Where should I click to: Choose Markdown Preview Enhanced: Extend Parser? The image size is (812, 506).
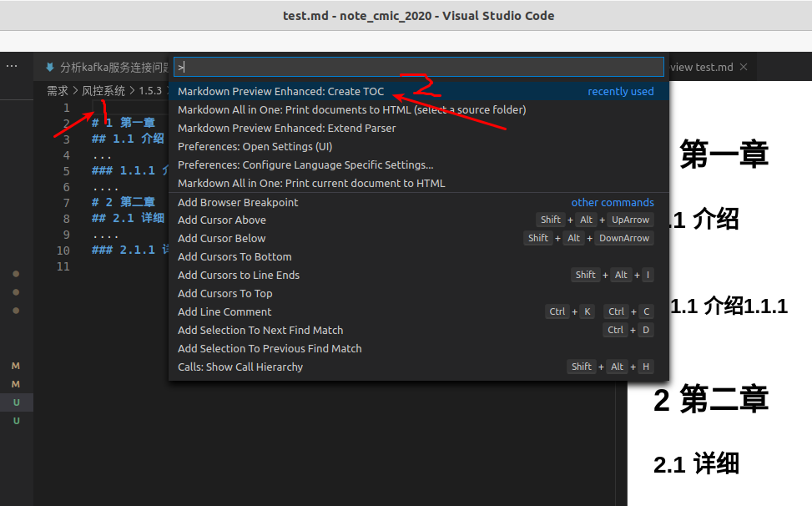pos(418,128)
